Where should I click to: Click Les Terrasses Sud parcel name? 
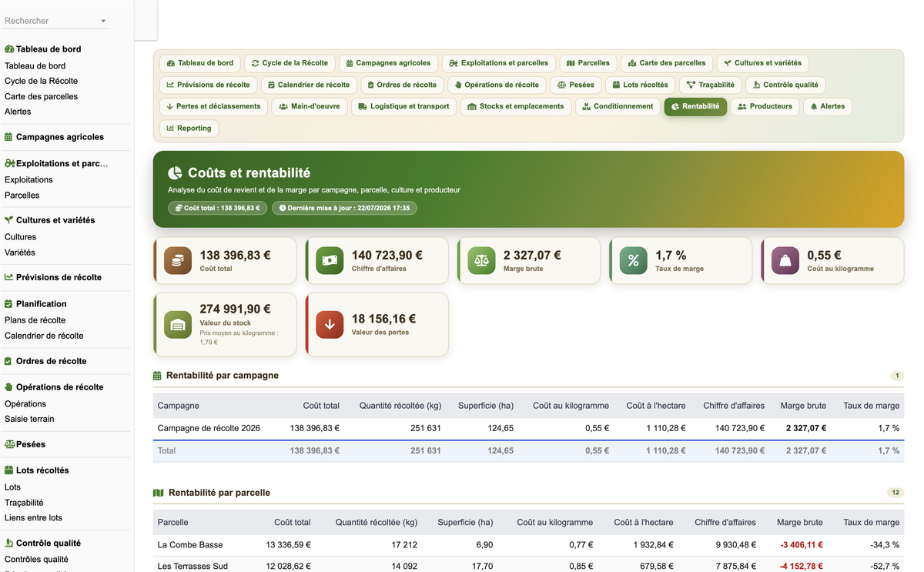[x=192, y=567]
